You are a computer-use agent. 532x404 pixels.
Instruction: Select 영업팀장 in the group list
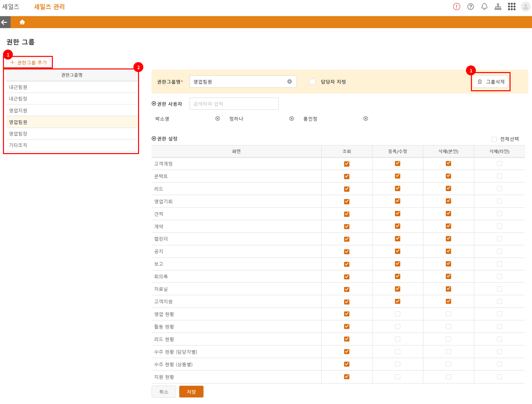[18, 134]
